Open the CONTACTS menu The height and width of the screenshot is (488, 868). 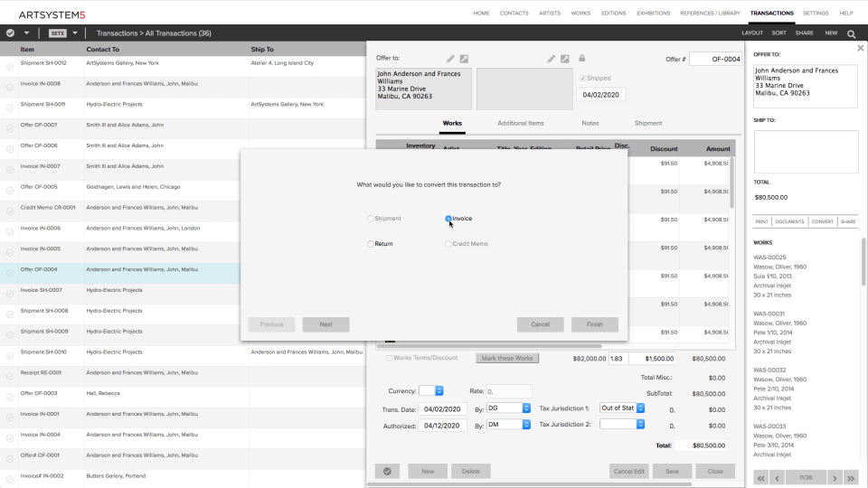coord(514,13)
